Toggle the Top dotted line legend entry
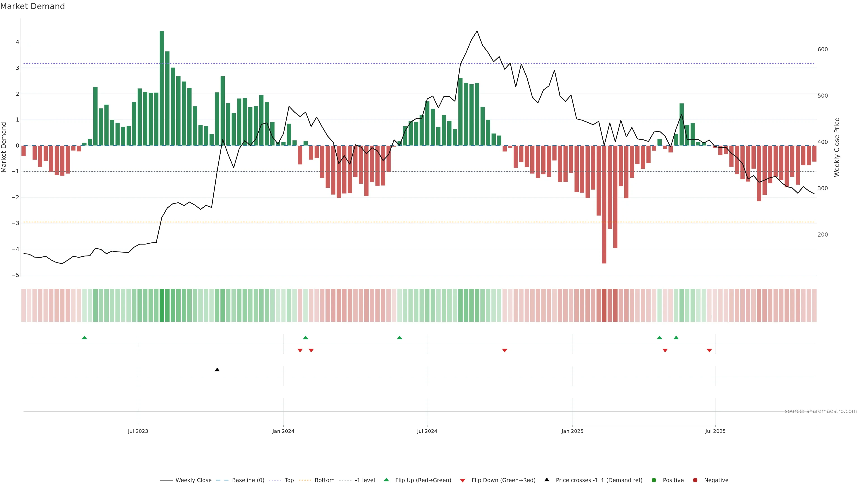The image size is (868, 488). click(289, 480)
